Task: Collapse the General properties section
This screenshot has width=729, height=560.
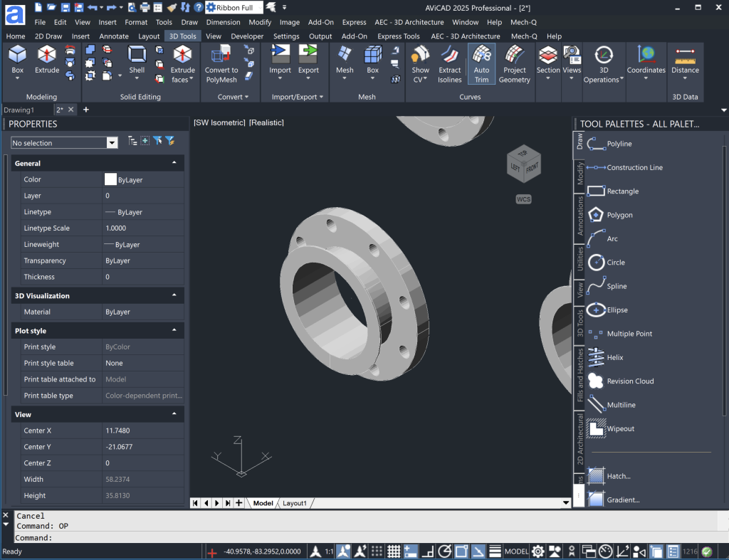Action: pos(174,163)
